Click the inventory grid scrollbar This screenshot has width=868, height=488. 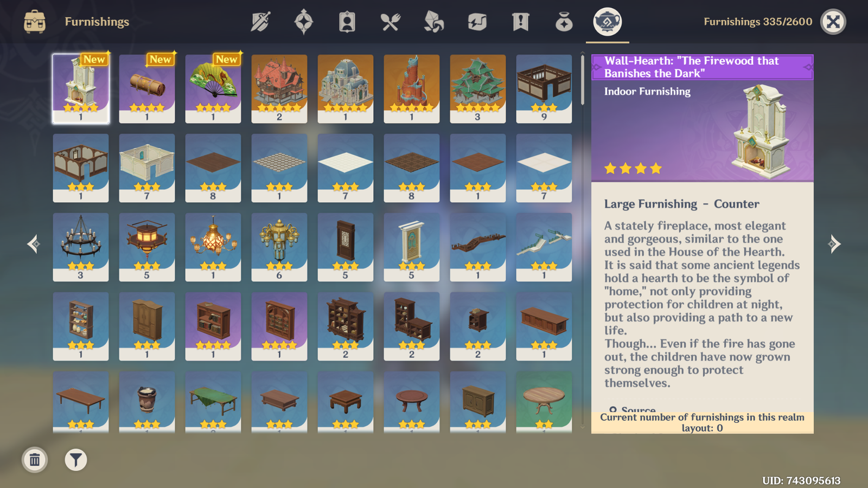[x=583, y=79]
